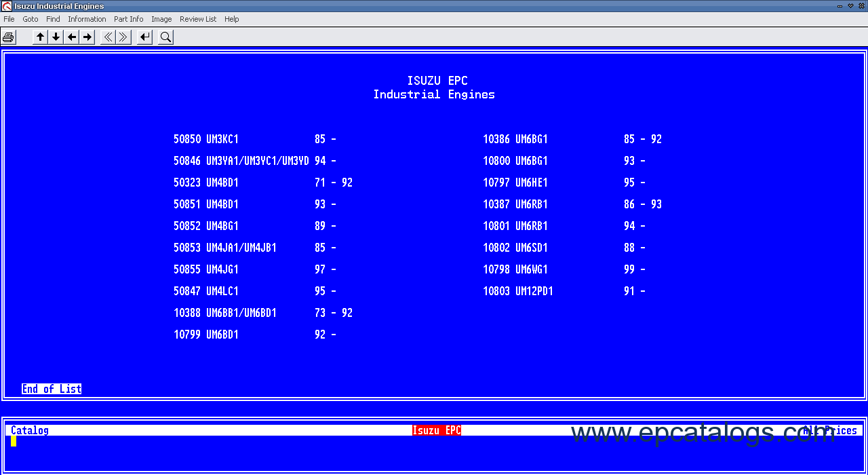
Task: Select catalog 10799 UM6BD1
Action: [x=255, y=335]
